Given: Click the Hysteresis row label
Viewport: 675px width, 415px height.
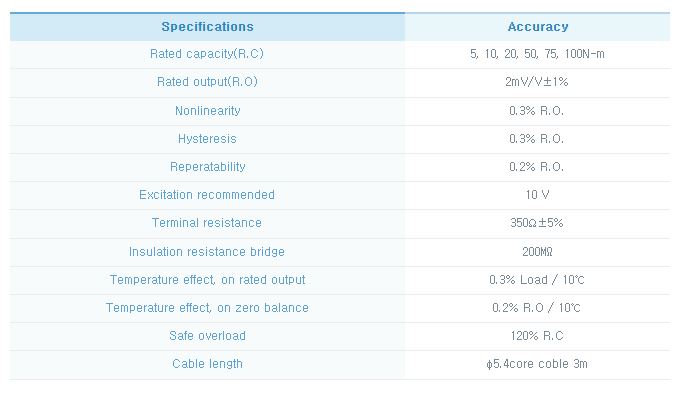Looking at the screenshot, I should (x=207, y=139).
